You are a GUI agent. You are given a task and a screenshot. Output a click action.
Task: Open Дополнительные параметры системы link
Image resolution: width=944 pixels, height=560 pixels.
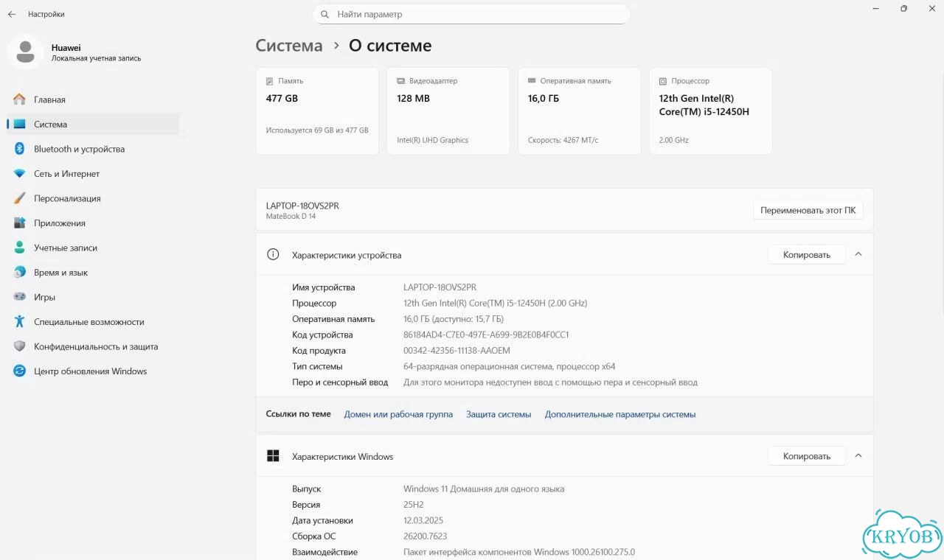[x=620, y=414]
